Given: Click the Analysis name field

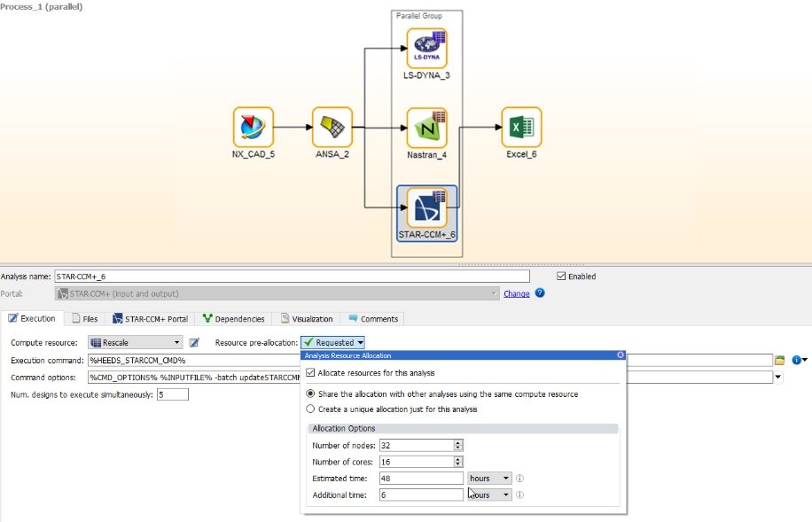Looking at the screenshot, I should [292, 276].
